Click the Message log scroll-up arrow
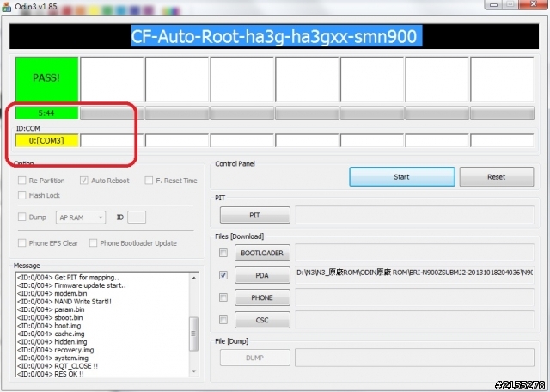The width and height of the screenshot is (550, 392). point(193,278)
